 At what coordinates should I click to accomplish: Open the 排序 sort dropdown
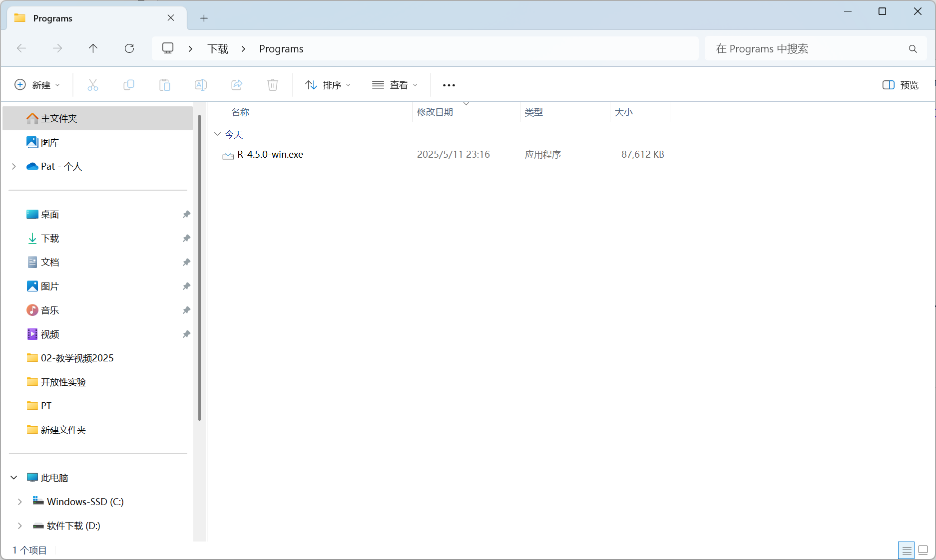point(328,85)
